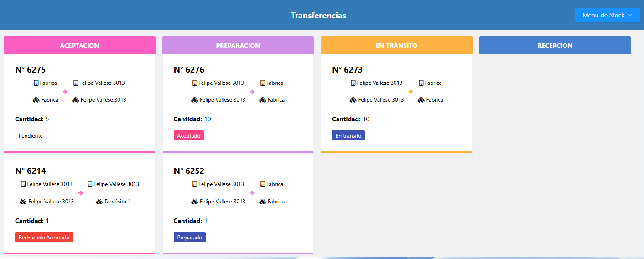Click Cantidad: 10 in card 6276

tap(192, 119)
